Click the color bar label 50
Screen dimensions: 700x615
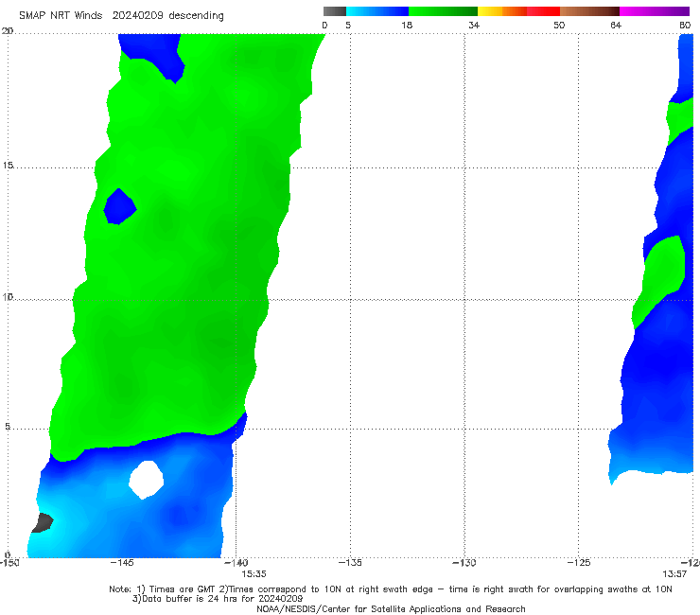click(559, 25)
